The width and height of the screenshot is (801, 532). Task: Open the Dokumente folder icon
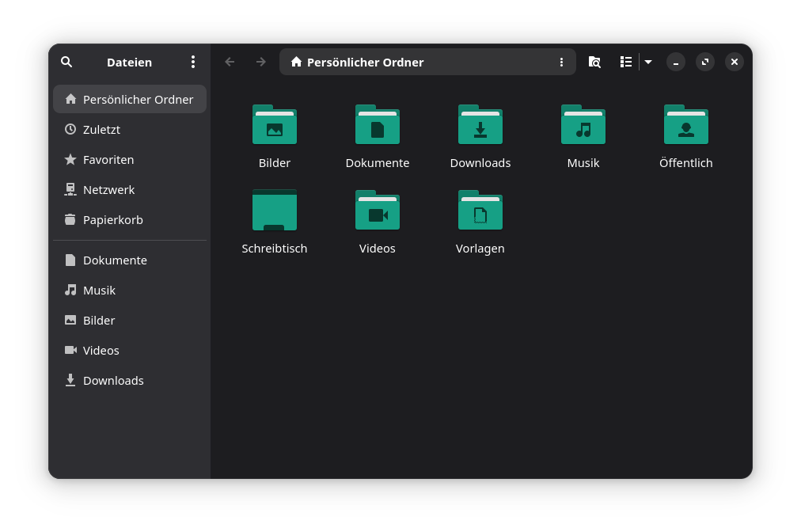(x=378, y=125)
